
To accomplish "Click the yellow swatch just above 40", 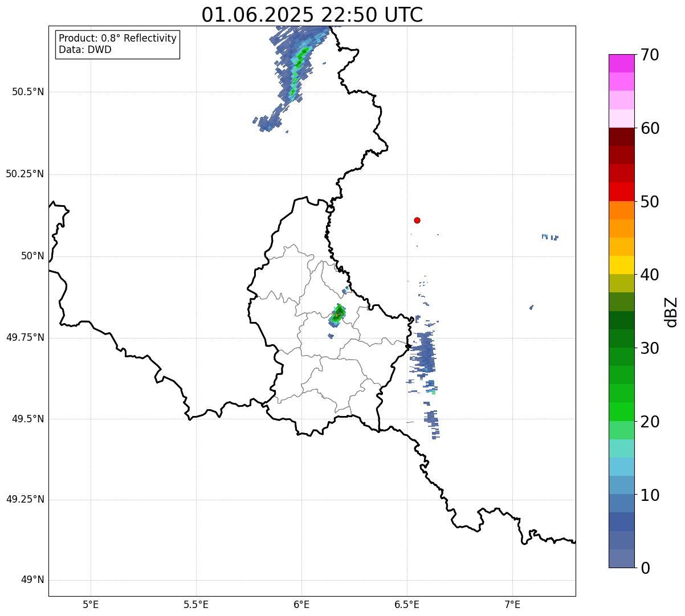I will [x=622, y=266].
